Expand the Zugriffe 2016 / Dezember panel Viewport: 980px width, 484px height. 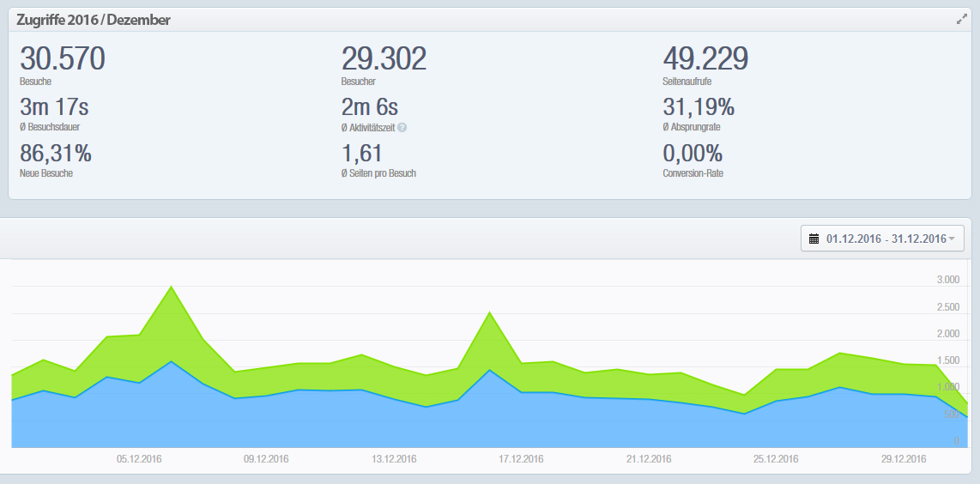[961, 19]
